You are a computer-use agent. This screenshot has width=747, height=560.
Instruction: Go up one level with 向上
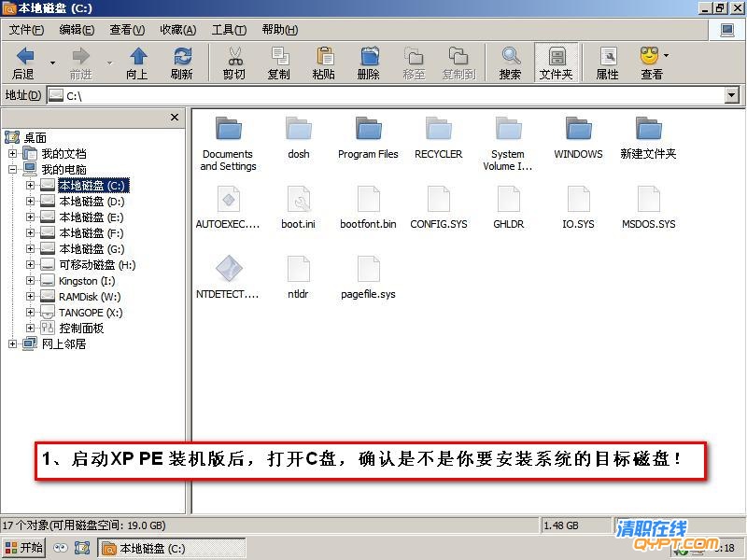(137, 63)
